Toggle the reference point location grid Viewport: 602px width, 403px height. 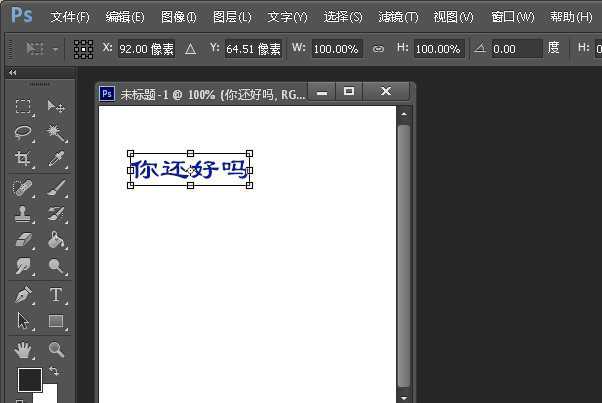tap(84, 49)
